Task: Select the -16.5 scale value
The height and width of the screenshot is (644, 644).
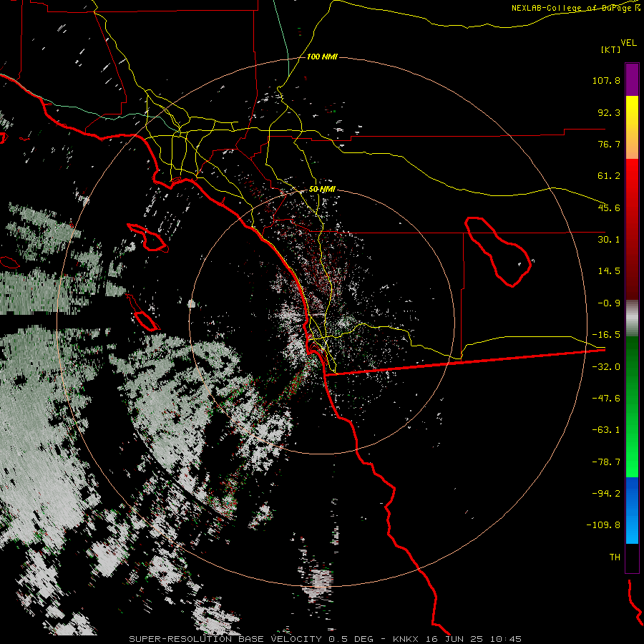Action: click(x=606, y=335)
